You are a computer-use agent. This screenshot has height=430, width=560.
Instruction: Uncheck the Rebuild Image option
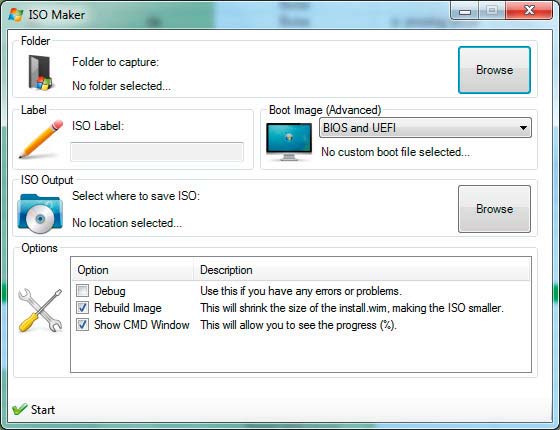pos(82,308)
